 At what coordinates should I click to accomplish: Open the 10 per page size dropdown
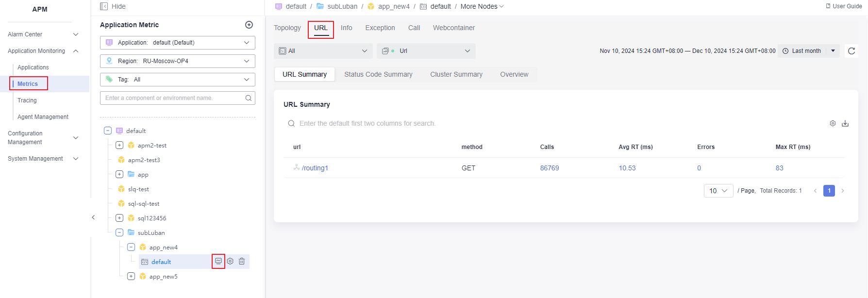pos(718,191)
